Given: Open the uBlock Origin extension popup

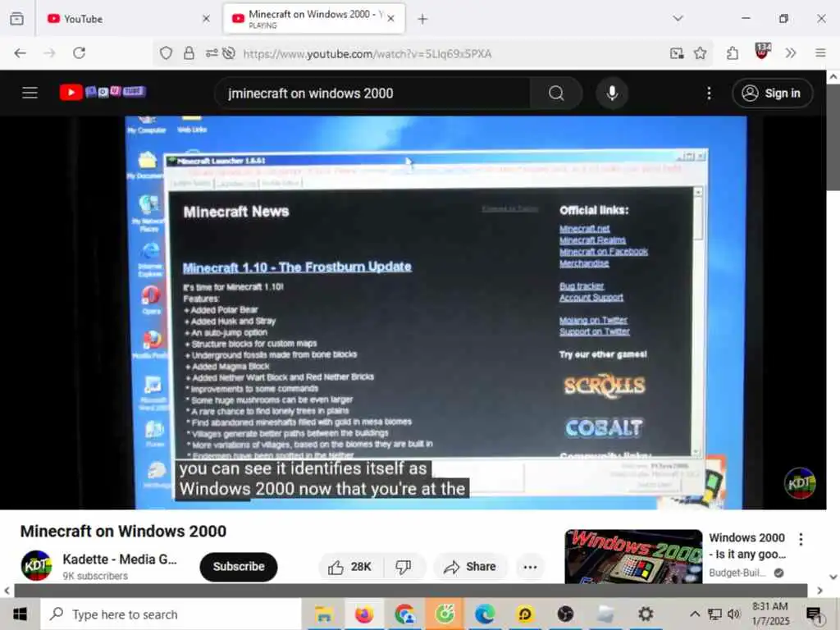Looking at the screenshot, I should 762,52.
